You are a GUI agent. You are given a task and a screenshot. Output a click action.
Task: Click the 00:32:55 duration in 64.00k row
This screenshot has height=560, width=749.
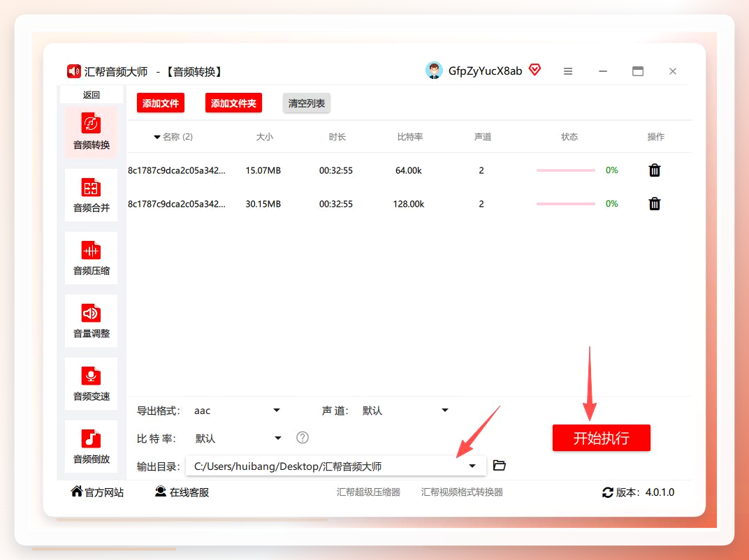click(x=336, y=170)
